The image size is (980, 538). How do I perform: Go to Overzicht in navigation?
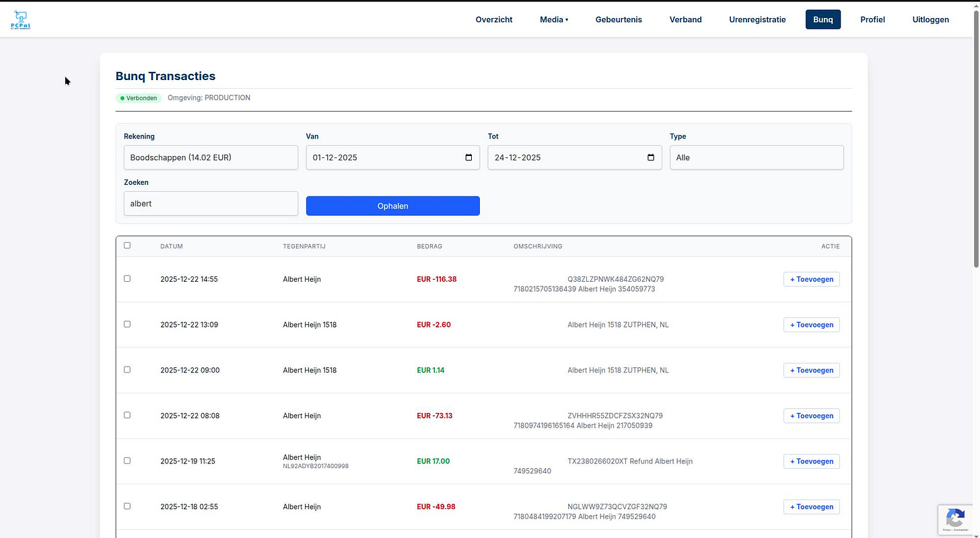point(494,20)
